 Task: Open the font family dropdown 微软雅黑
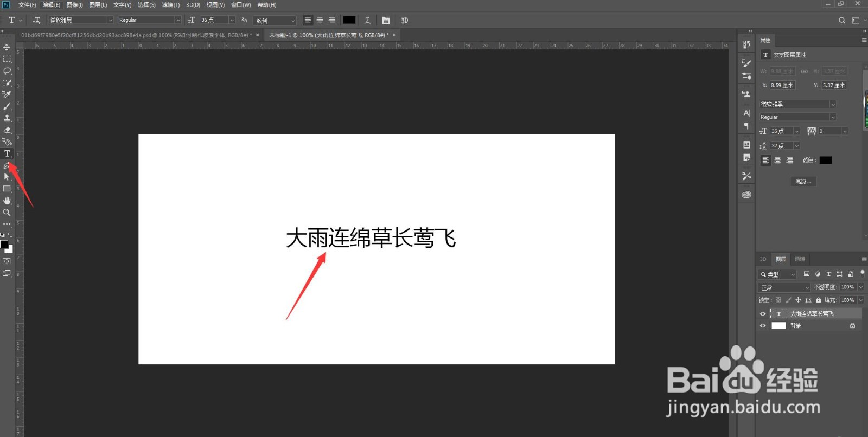click(x=81, y=20)
